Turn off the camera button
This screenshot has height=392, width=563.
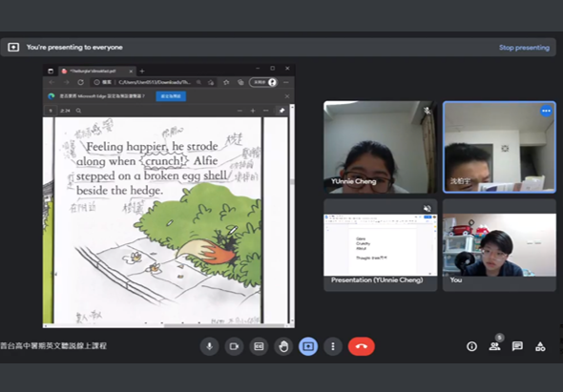point(234,346)
